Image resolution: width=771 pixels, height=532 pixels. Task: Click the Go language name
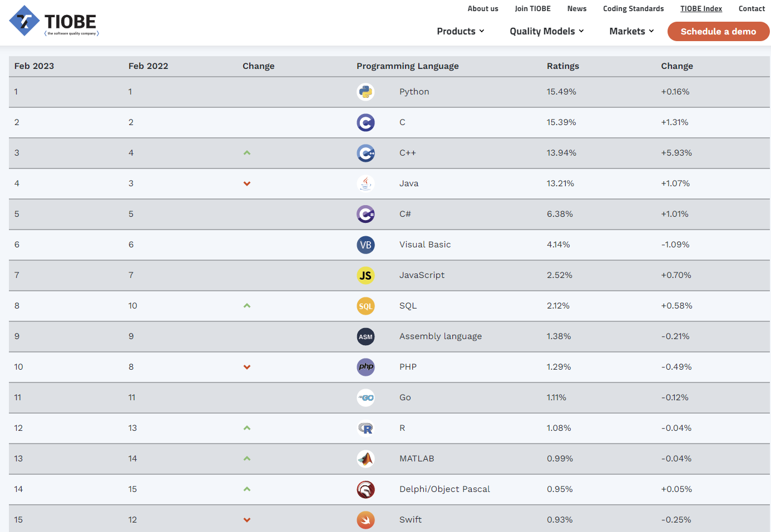click(405, 397)
